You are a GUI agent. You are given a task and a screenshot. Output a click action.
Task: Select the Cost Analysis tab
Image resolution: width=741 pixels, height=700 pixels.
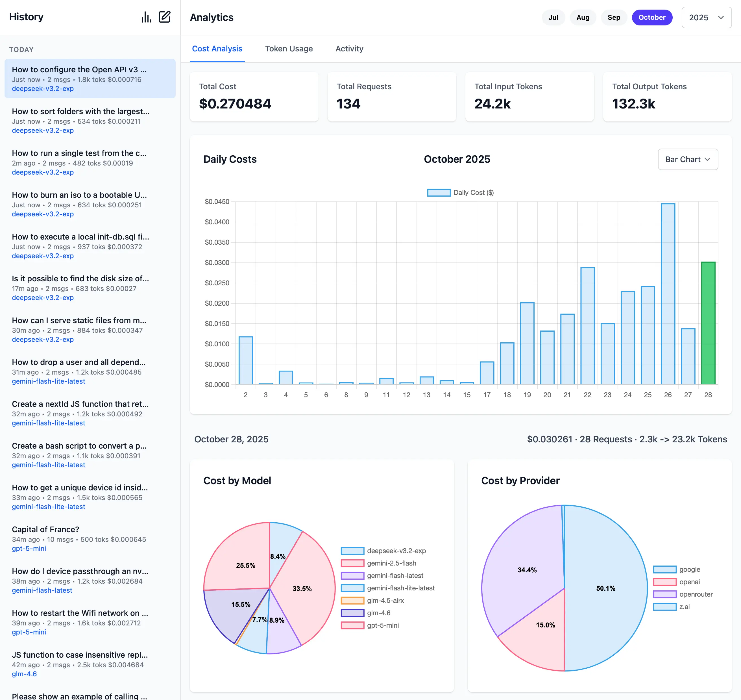(217, 49)
